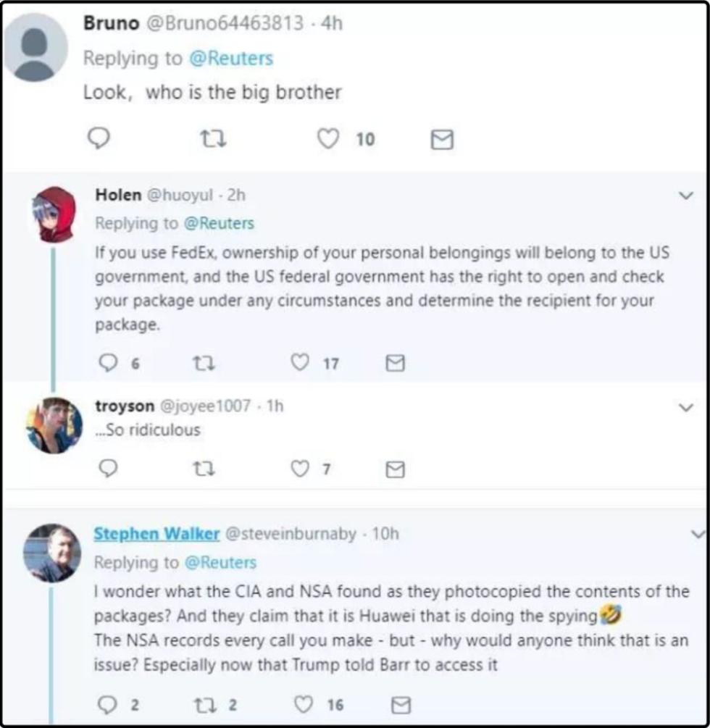
Task: Share Holen's tweet via message icon
Action: 395,362
